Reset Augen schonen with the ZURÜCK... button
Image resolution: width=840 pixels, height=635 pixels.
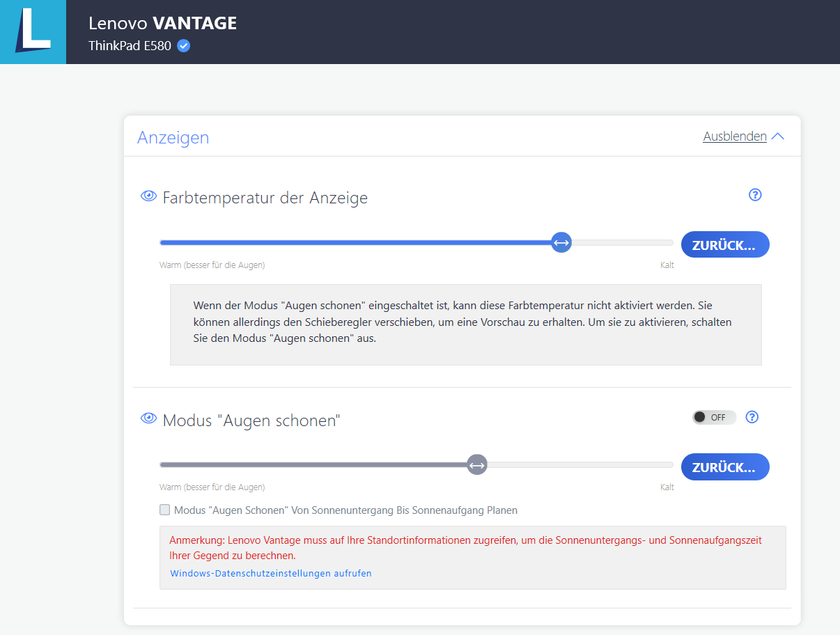[725, 467]
